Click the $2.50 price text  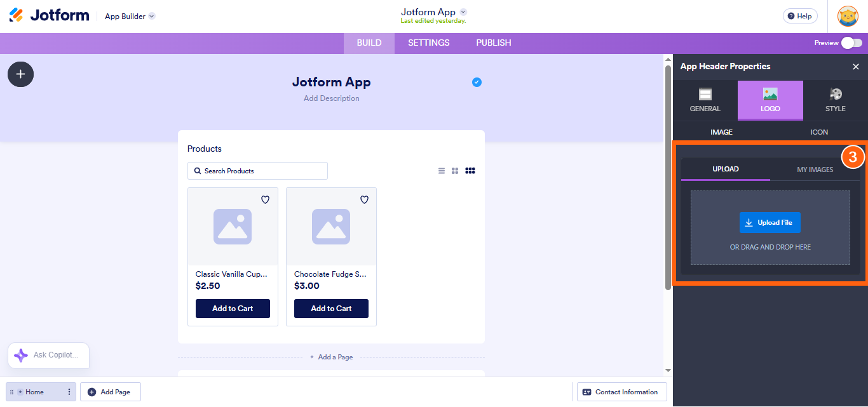pyautogui.click(x=208, y=286)
